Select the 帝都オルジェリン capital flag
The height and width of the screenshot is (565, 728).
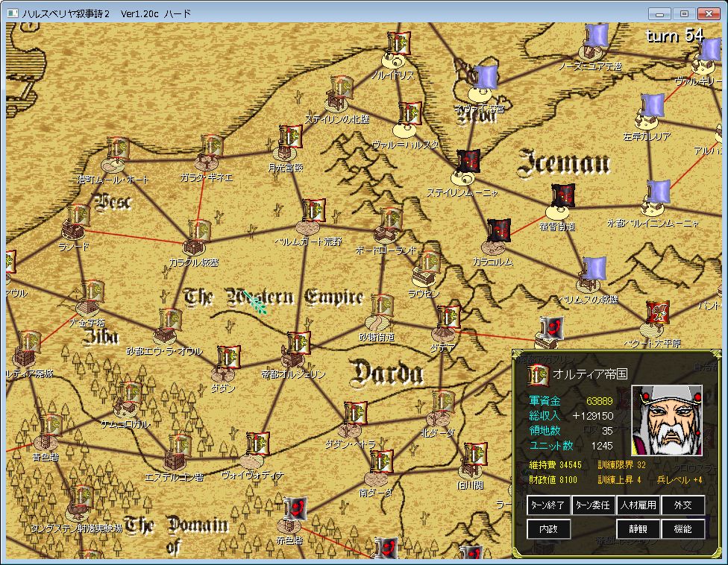pos(298,343)
